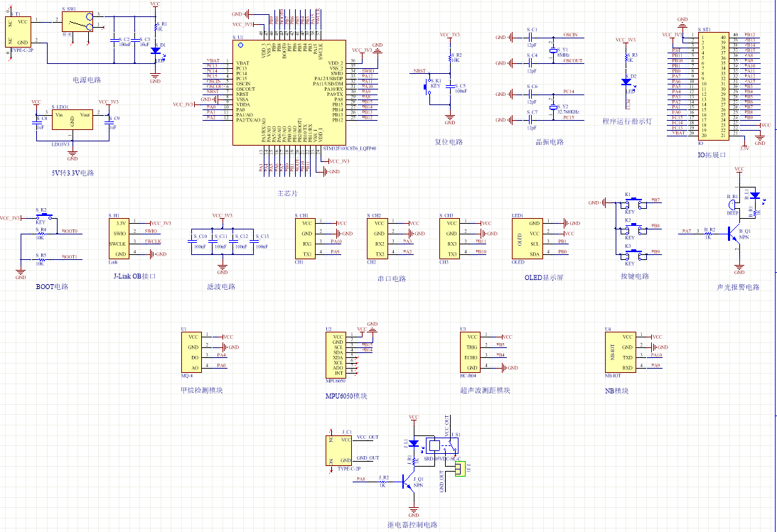Click the 继电器控制电路 label

[x=412, y=525]
